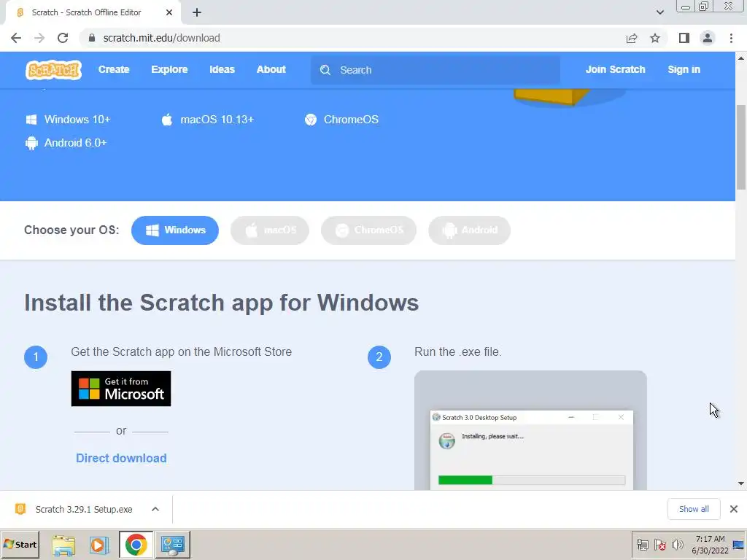The height and width of the screenshot is (560, 747).
Task: Click the 'Run the .exe file.' text
Action: tap(458, 352)
